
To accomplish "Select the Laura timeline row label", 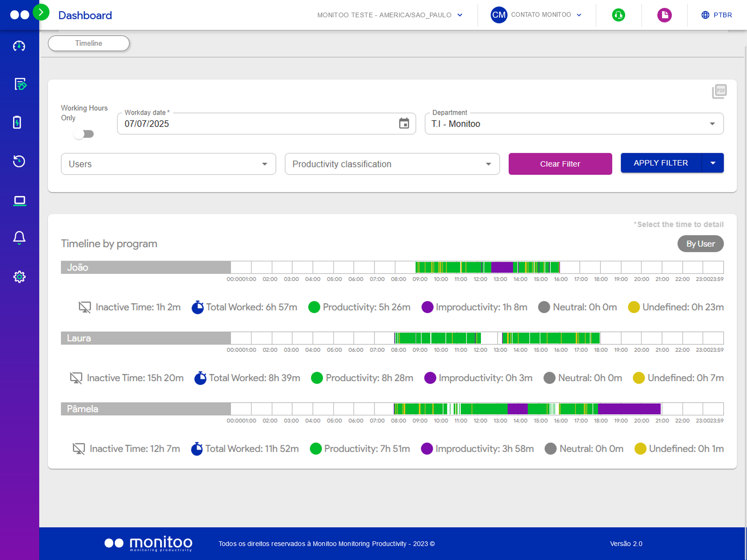I will coord(146,338).
